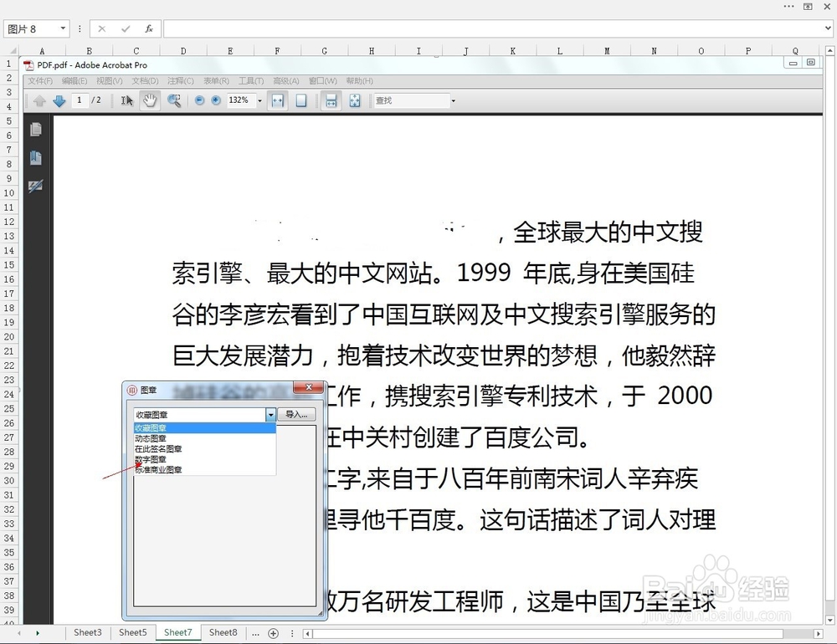Click the Name Box showing 图片 8
The image size is (837, 644).
30,28
